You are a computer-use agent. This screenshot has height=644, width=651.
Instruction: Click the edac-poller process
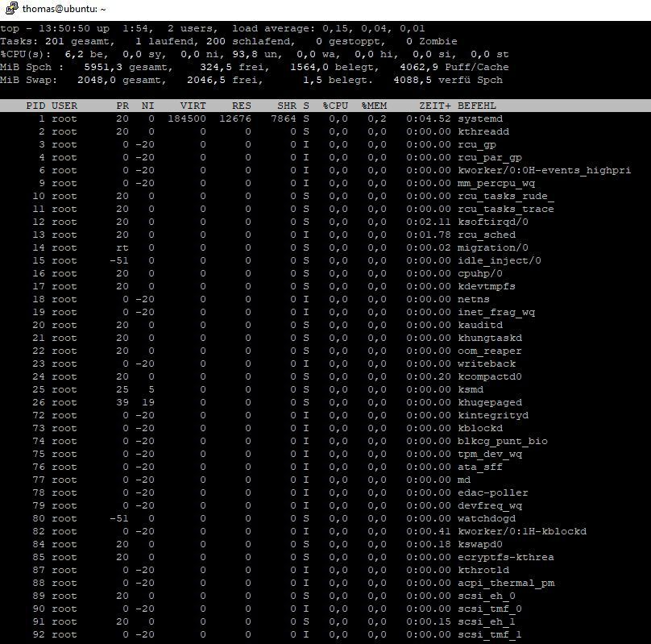tap(493, 492)
